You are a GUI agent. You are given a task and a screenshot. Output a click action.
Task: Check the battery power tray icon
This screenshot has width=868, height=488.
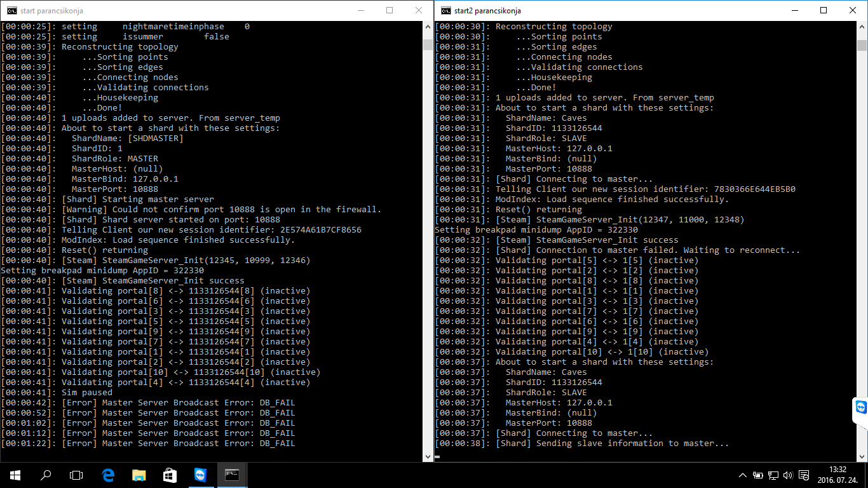click(758, 475)
